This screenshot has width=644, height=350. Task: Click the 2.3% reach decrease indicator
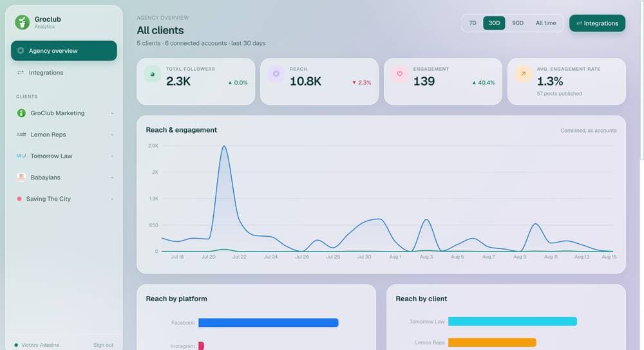click(x=361, y=82)
